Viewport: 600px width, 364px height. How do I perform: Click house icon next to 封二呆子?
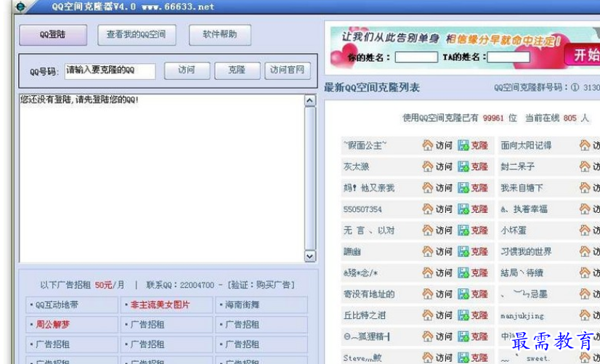click(x=585, y=166)
